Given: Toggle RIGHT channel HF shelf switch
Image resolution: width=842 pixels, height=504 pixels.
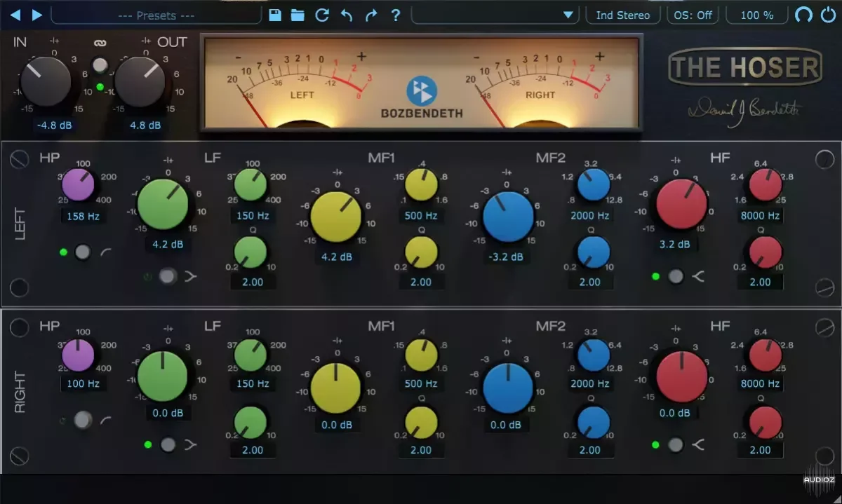Looking at the screenshot, I should (x=676, y=444).
